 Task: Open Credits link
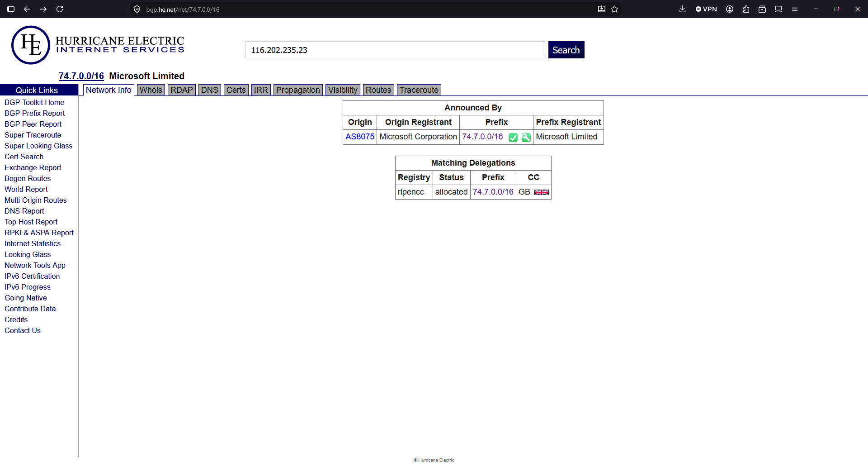pos(16,319)
